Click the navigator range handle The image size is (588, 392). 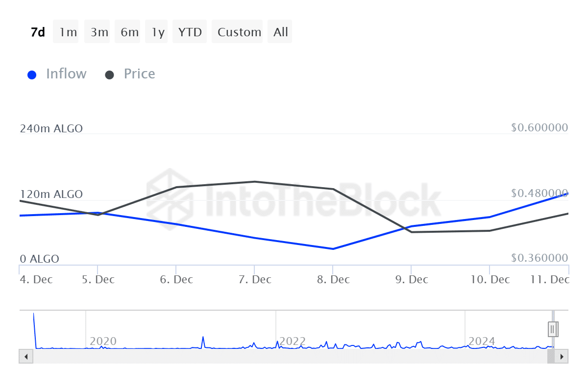[553, 328]
